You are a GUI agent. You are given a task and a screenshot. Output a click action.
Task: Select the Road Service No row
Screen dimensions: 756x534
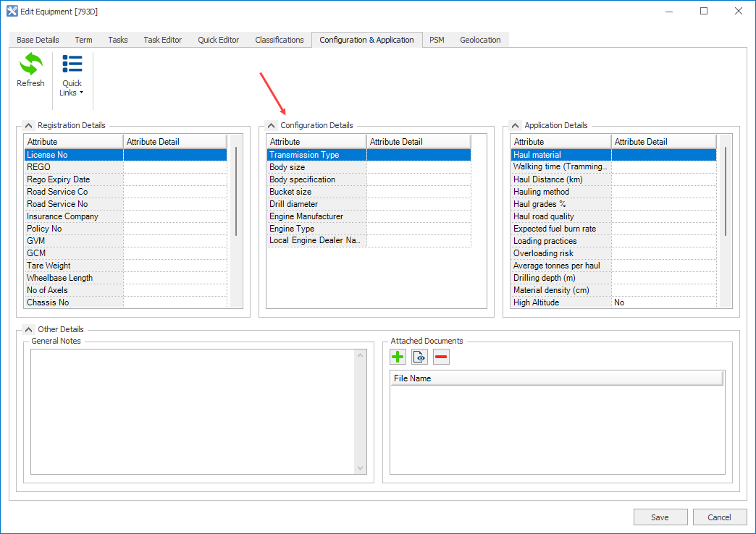point(125,204)
